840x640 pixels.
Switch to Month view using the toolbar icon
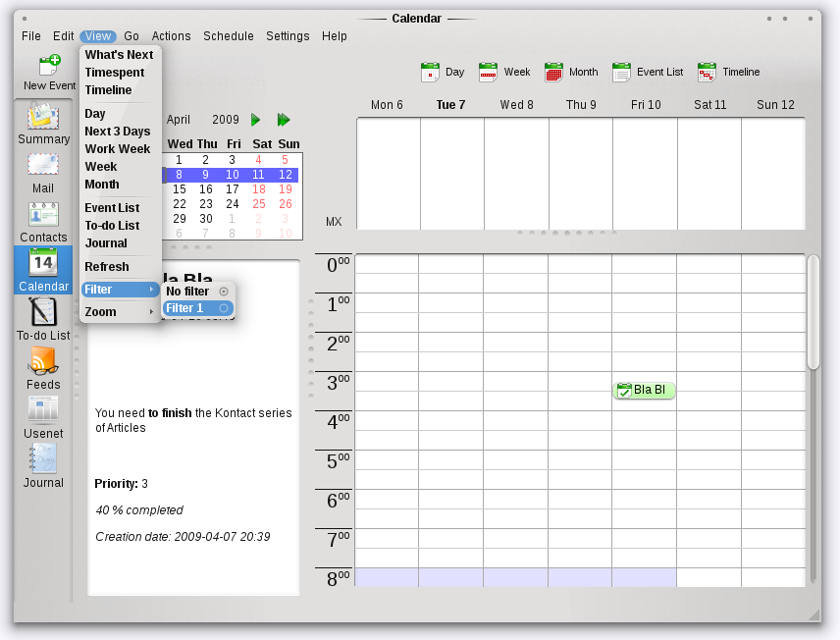569,72
